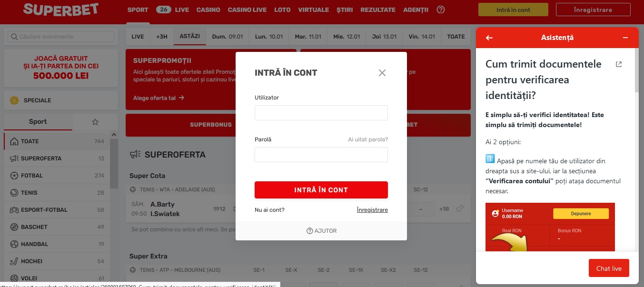Go to Casino Live
Viewport: 644px width, 287px height.
(x=248, y=10)
